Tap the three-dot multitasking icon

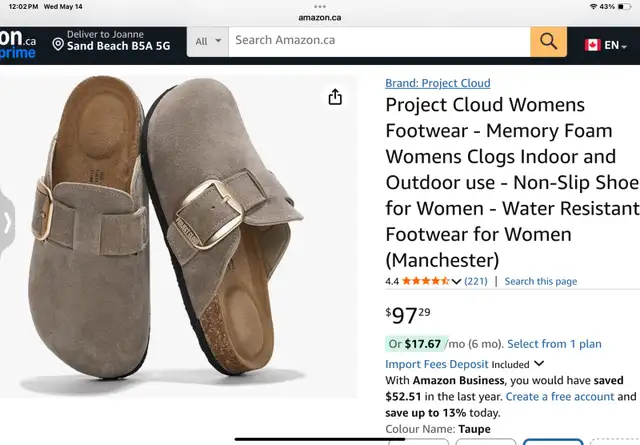click(320, 7)
